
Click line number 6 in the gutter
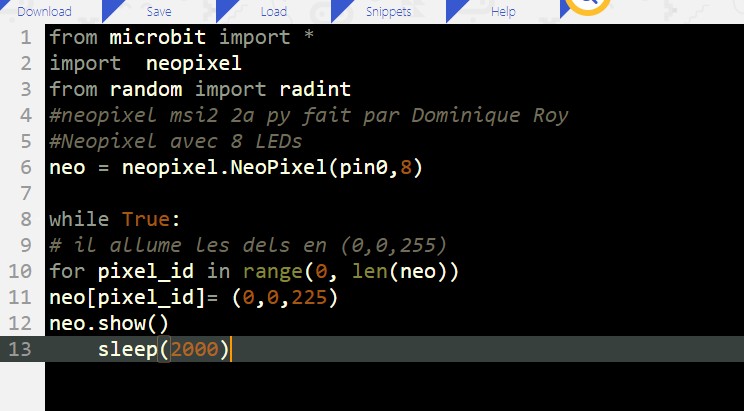(26, 168)
